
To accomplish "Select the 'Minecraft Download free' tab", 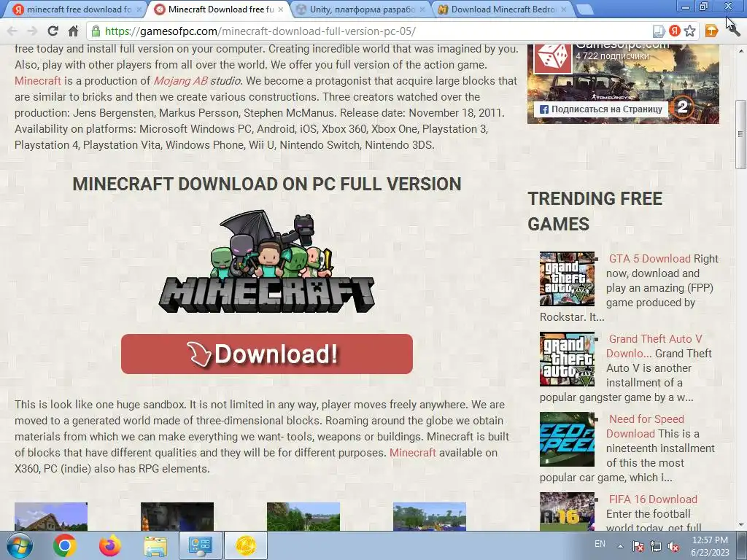I will [217, 9].
